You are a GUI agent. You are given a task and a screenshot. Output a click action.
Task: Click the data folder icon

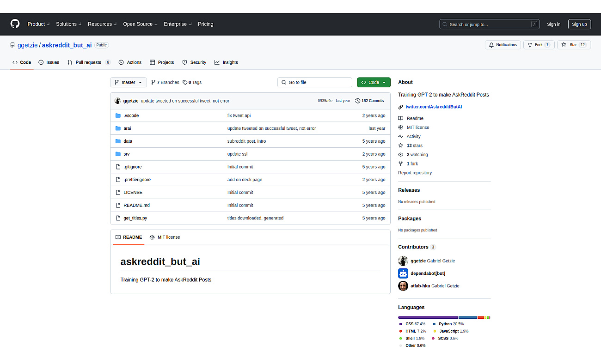pos(118,141)
